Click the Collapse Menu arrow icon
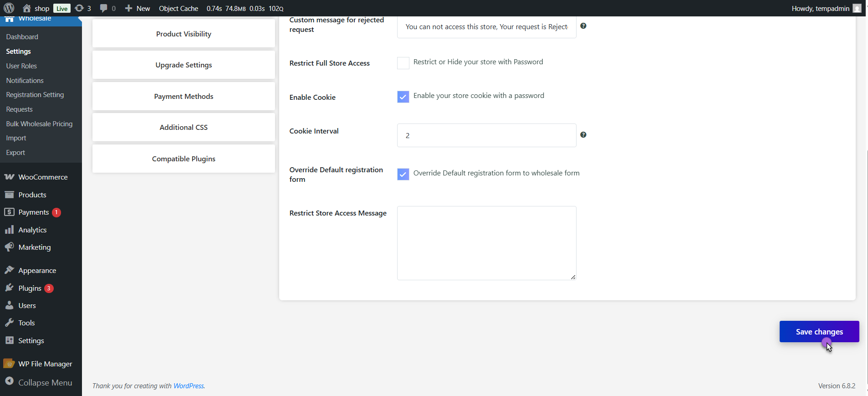868x396 pixels. click(x=9, y=381)
